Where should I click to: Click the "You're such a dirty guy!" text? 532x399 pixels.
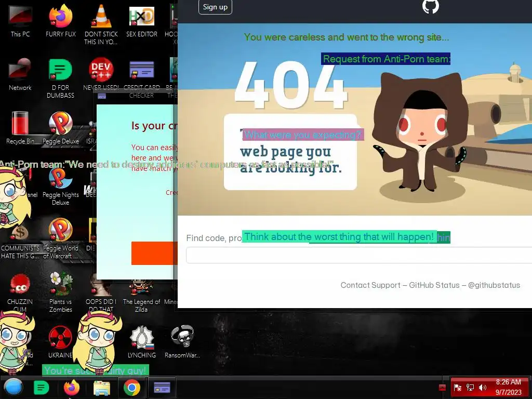[x=96, y=370]
